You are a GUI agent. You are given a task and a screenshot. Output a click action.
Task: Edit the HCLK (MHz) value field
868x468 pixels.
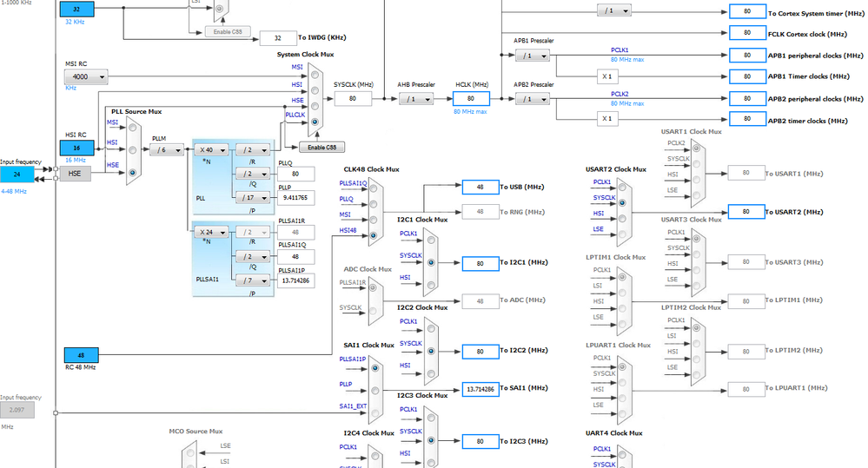(x=471, y=98)
